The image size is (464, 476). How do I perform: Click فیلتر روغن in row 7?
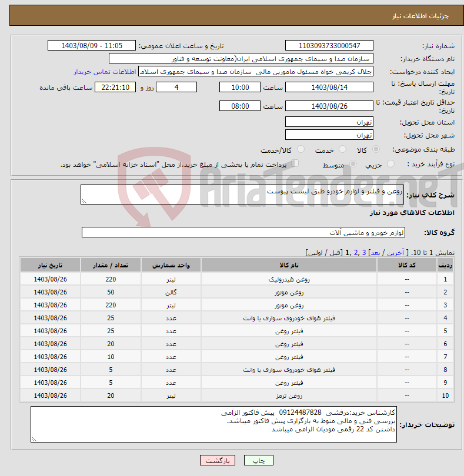(289, 357)
